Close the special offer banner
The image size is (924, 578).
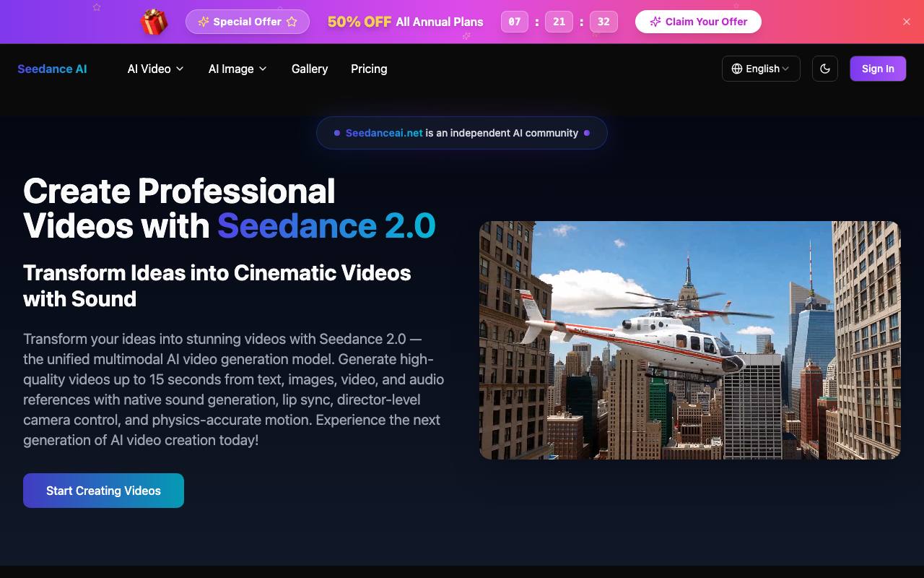pyautogui.click(x=907, y=22)
